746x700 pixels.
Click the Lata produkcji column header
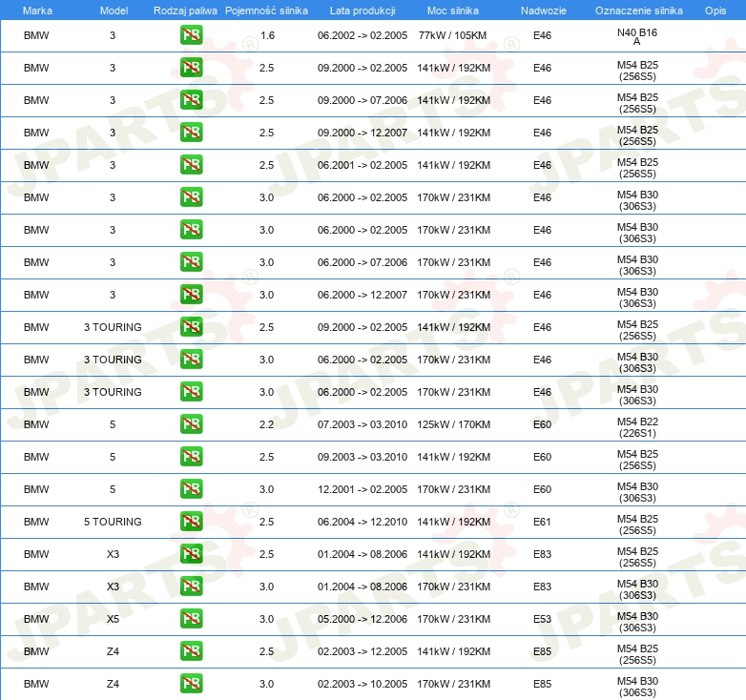(363, 10)
